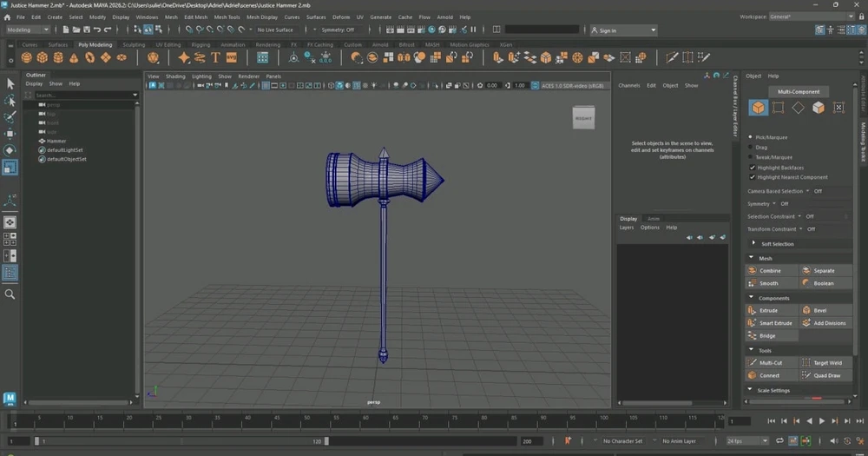This screenshot has height=456, width=868.
Task: Select the Rotate tool in the toolbox
Action: 10,150
